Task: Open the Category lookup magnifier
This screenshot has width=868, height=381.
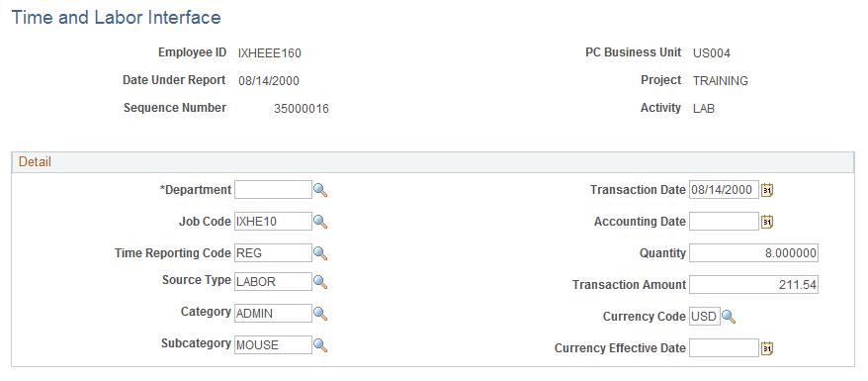Action: [320, 314]
